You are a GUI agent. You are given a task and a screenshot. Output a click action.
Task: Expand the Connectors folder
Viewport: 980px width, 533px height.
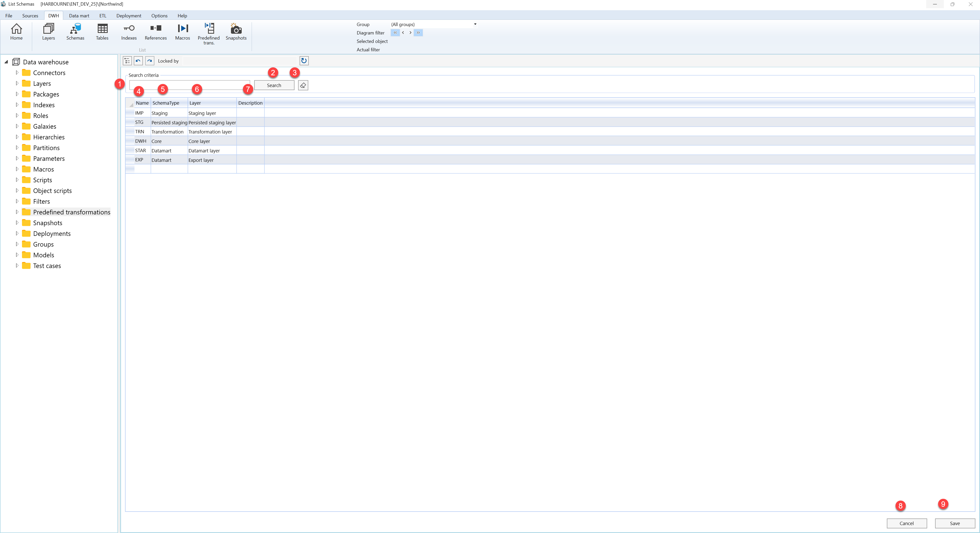[17, 72]
